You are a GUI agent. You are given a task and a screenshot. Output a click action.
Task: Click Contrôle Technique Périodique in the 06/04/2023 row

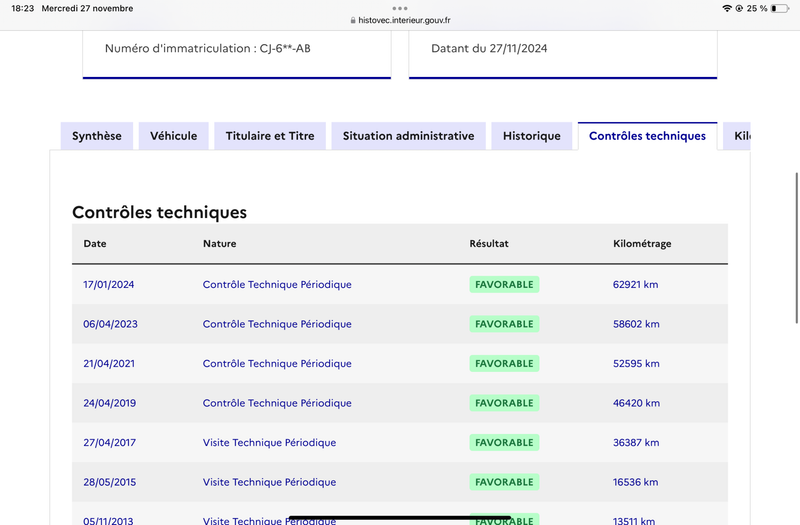277,324
